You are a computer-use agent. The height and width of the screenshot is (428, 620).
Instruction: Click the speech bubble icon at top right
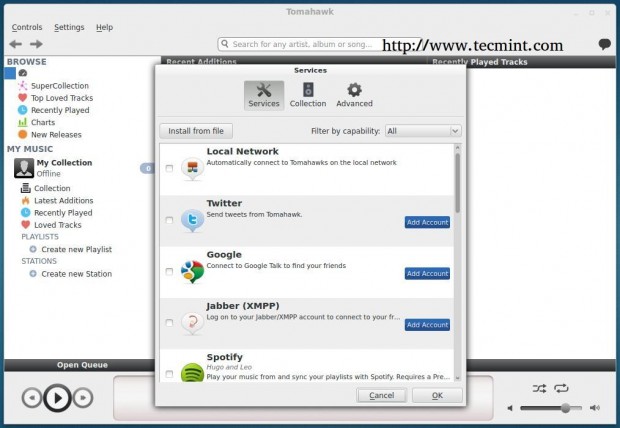(x=605, y=44)
